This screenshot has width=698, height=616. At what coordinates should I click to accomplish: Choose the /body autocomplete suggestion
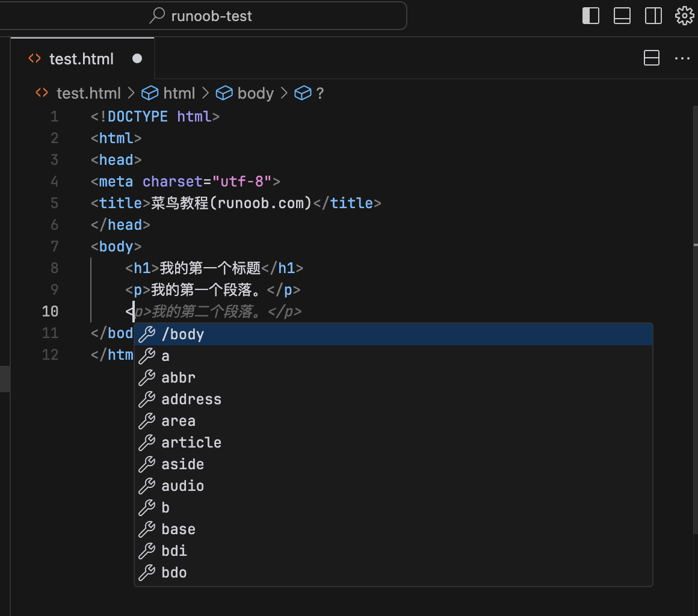click(183, 334)
